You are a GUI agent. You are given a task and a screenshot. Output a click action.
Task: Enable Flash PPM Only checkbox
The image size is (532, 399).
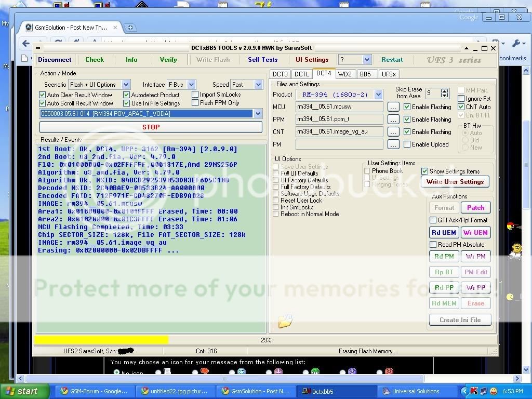(195, 102)
